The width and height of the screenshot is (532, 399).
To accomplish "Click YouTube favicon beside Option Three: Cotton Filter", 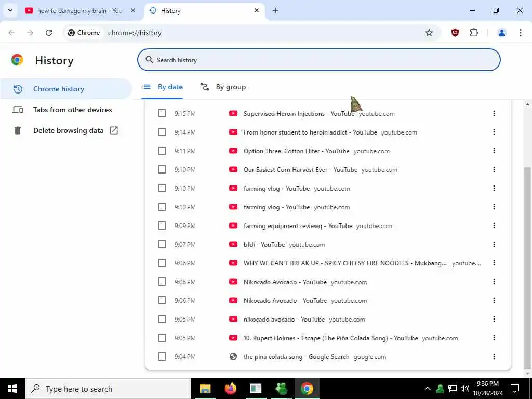I will tap(233, 151).
